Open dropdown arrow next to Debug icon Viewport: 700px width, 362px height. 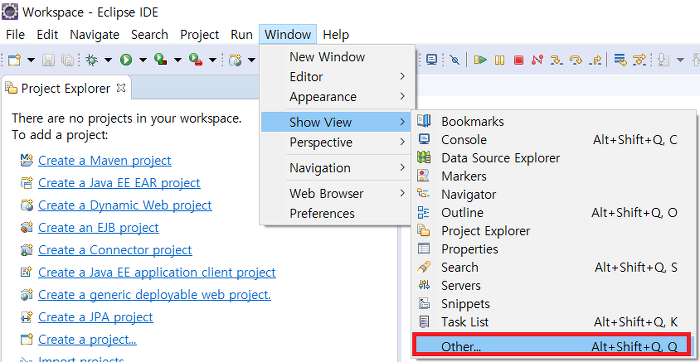[x=108, y=60]
